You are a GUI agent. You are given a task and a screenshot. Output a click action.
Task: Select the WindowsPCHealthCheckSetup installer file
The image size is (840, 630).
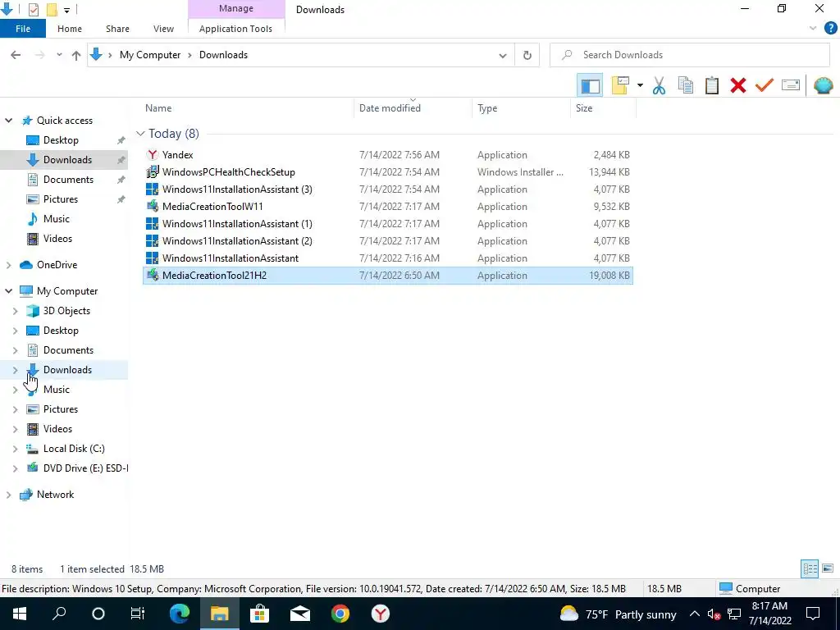click(388, 172)
